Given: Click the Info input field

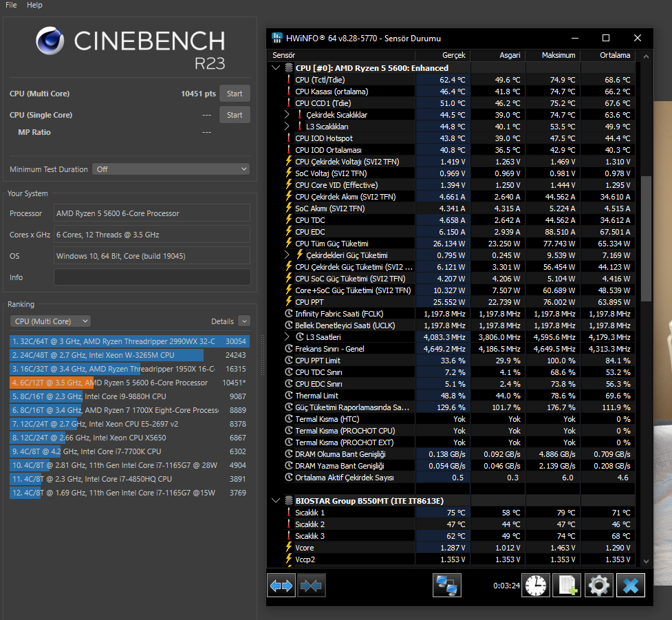Looking at the screenshot, I should tap(152, 277).
